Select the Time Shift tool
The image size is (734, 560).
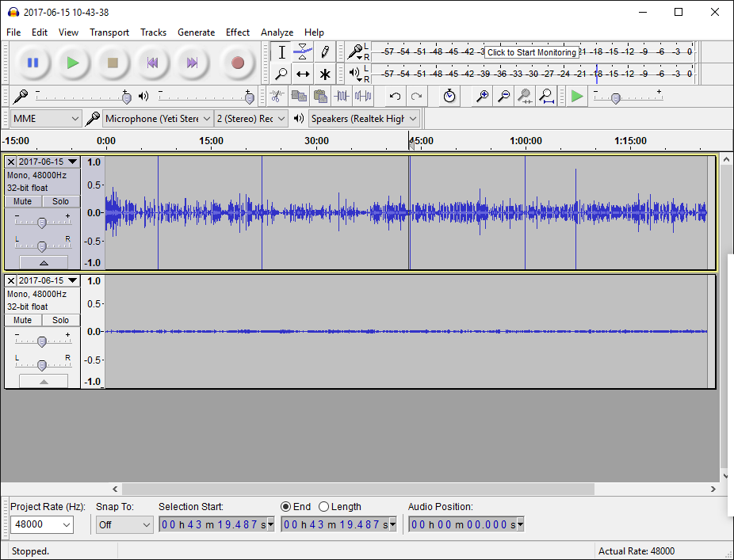pos(303,74)
